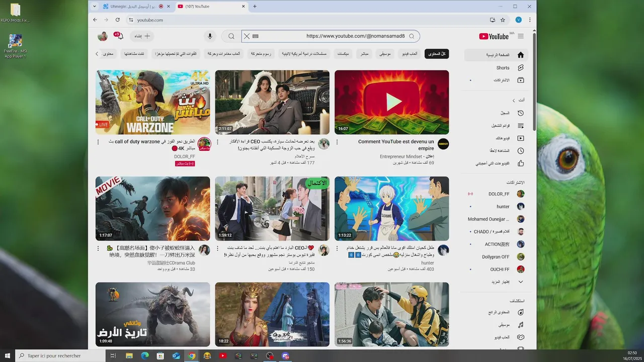Open Playlists (قوائم التشغيل) icon

pos(521,126)
